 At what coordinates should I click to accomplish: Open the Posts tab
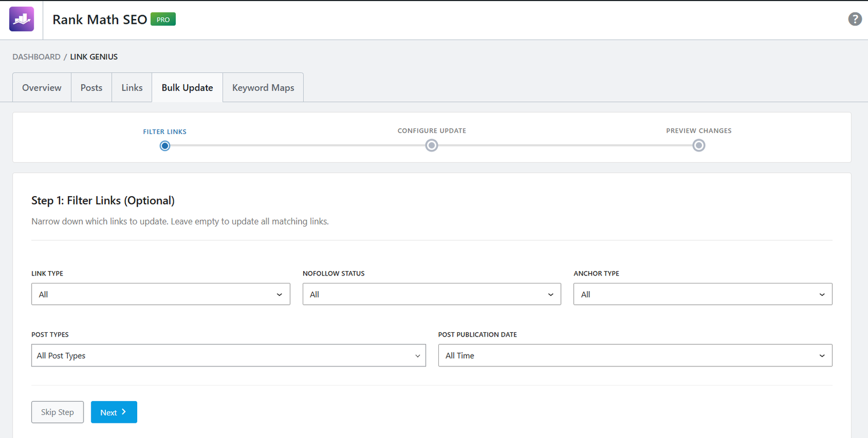pos(91,88)
